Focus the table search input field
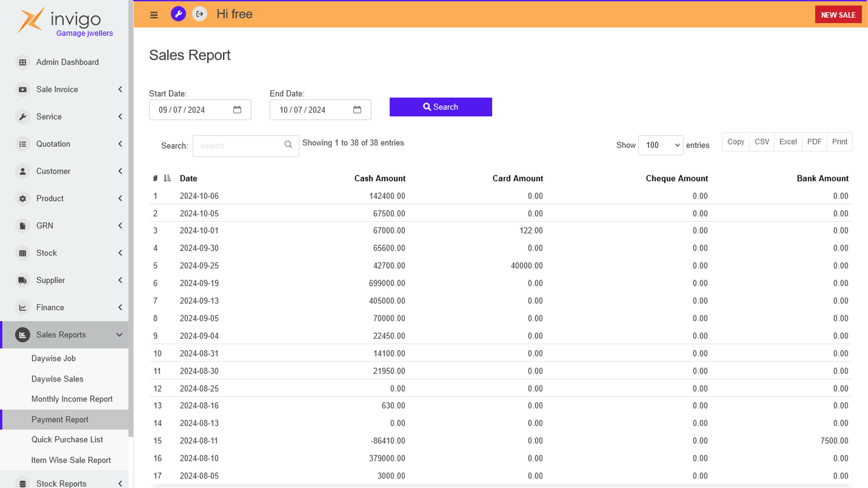Viewport: 868px width, 488px height. (245, 146)
